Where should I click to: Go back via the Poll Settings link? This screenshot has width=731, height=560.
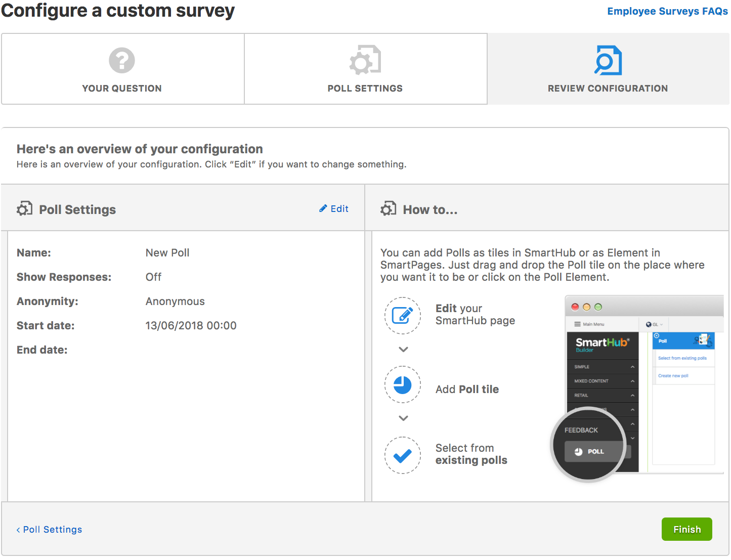pyautogui.click(x=49, y=529)
